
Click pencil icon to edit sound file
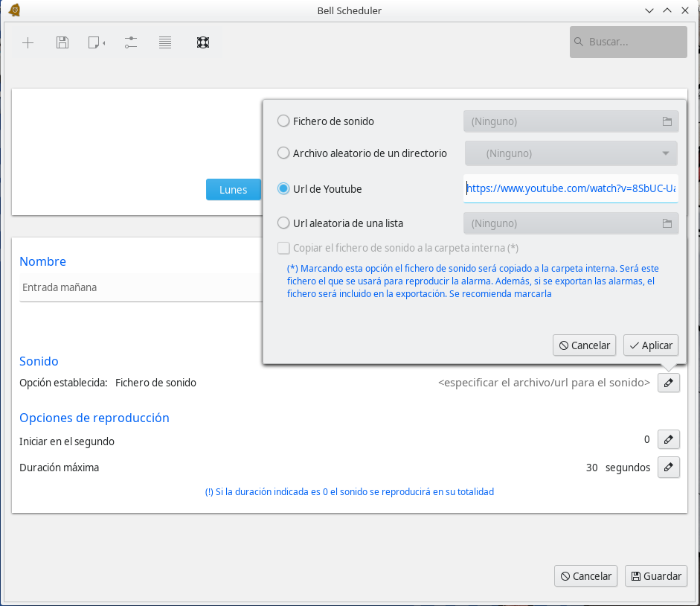pyautogui.click(x=668, y=383)
